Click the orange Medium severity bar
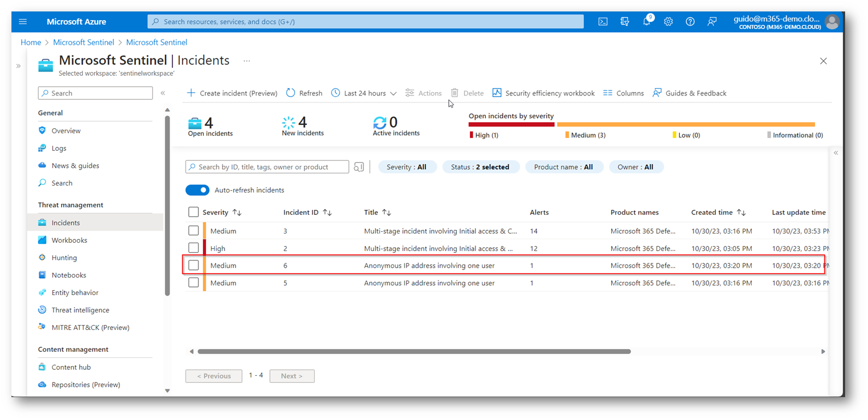 686,124
